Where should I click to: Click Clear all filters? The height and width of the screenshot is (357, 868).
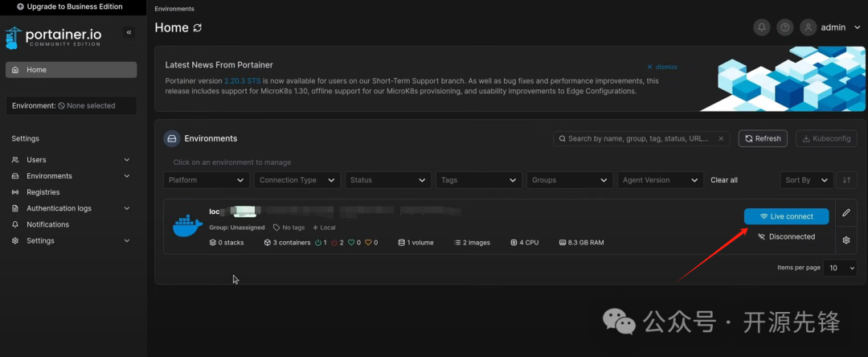[724, 180]
